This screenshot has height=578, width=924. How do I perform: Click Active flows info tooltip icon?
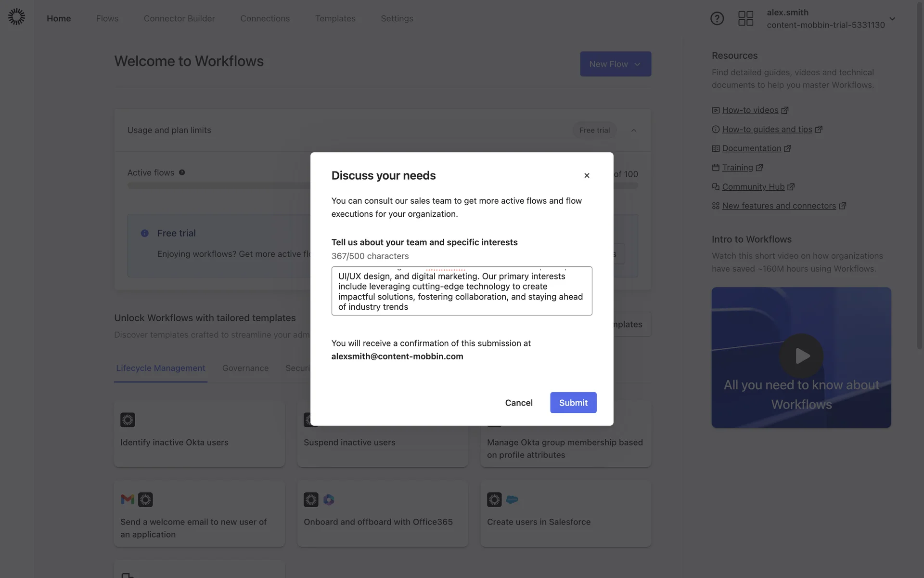(182, 172)
